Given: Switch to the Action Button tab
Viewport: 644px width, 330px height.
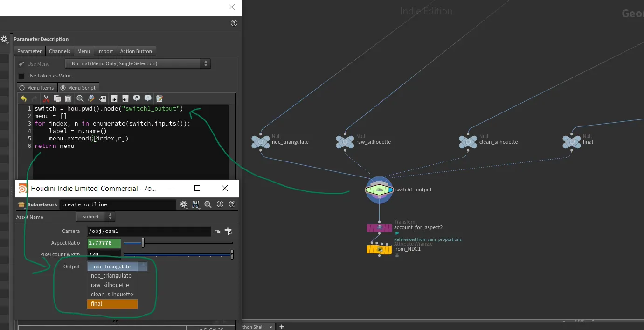Looking at the screenshot, I should click(136, 51).
